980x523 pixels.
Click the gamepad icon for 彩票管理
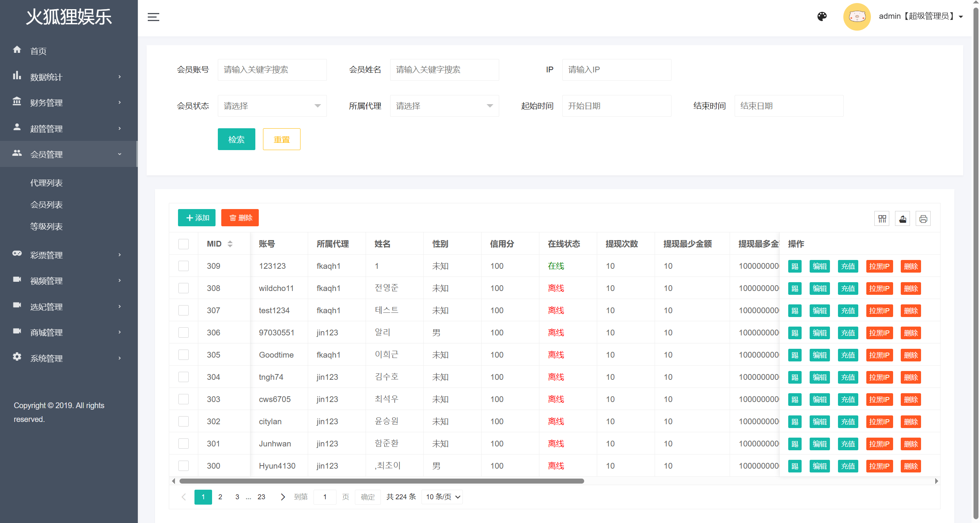pyautogui.click(x=17, y=253)
